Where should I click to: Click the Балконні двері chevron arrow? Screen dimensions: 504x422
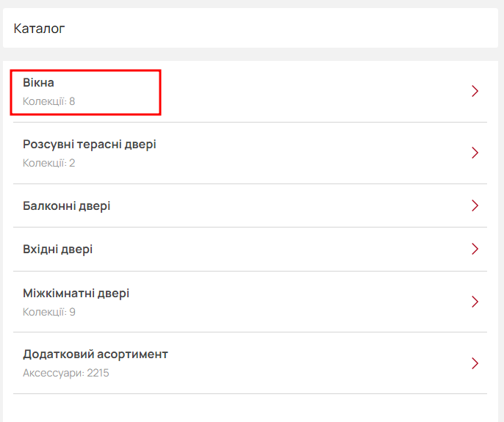click(x=475, y=205)
